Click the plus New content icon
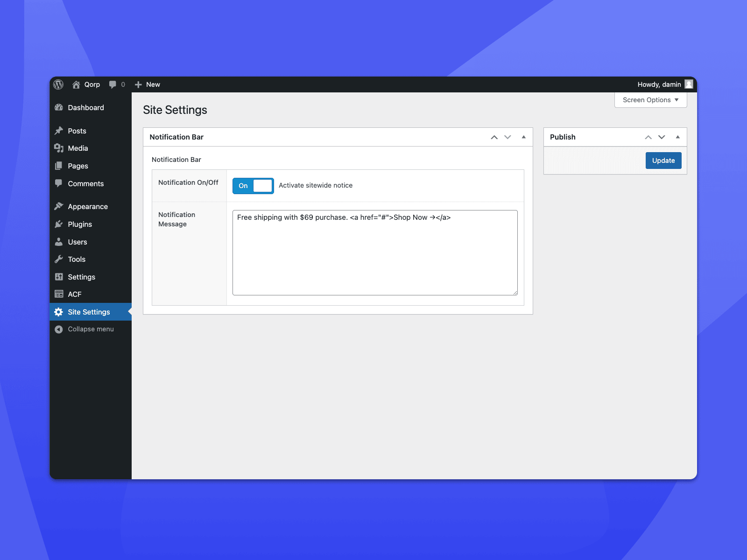The height and width of the screenshot is (560, 747). [138, 84]
